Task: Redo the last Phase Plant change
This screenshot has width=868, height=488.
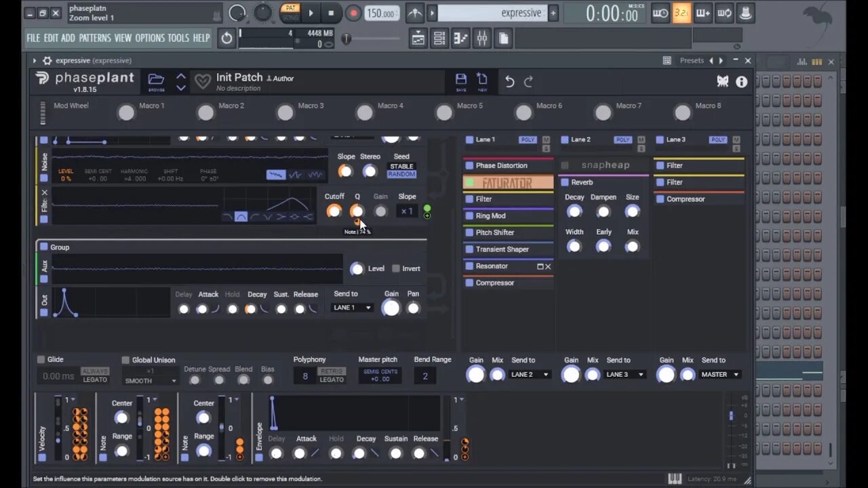Action: (528, 82)
